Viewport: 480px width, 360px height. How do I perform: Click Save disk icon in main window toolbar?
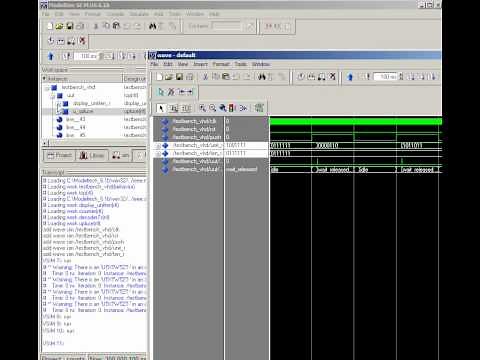coord(70,26)
